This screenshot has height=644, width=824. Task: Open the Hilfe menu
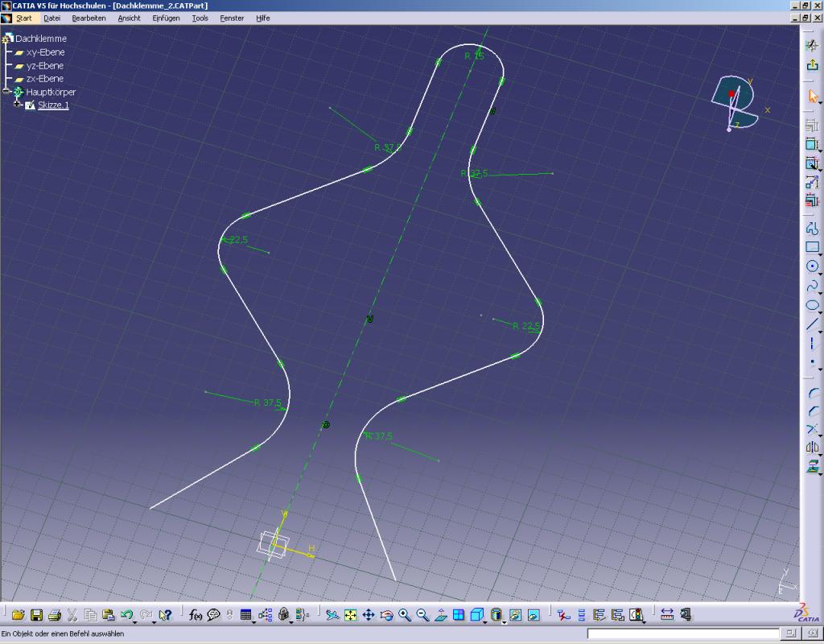click(x=263, y=18)
